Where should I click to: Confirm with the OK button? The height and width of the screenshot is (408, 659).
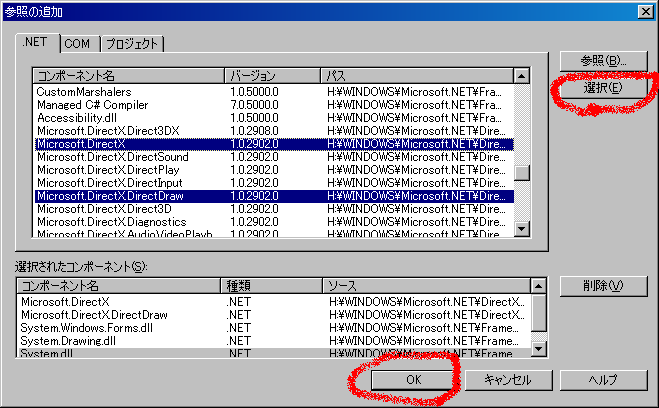click(x=414, y=380)
